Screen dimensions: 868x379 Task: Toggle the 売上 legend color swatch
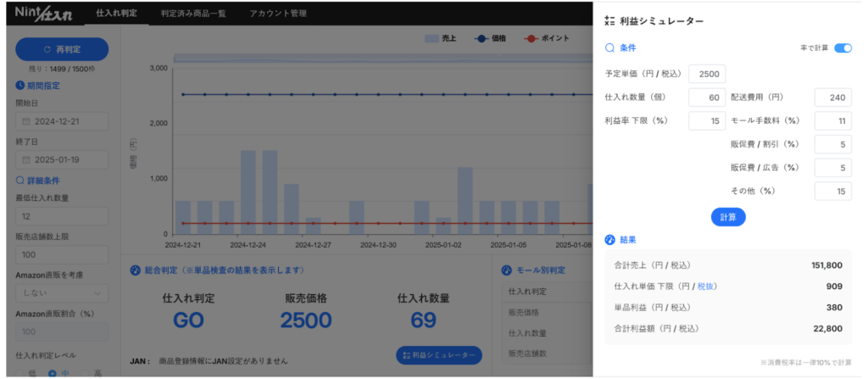[431, 39]
